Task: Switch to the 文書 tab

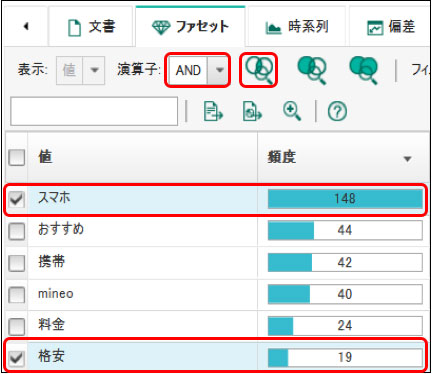Action: point(91,27)
